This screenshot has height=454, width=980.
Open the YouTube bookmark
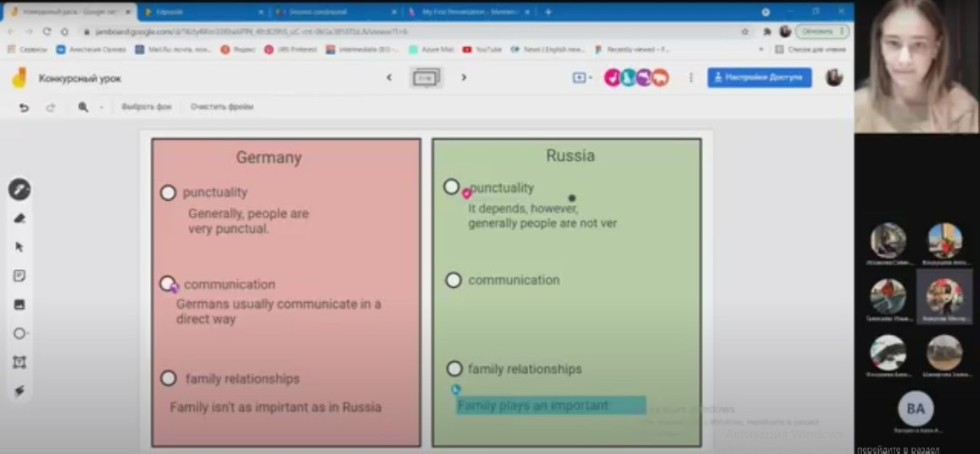tap(482, 49)
